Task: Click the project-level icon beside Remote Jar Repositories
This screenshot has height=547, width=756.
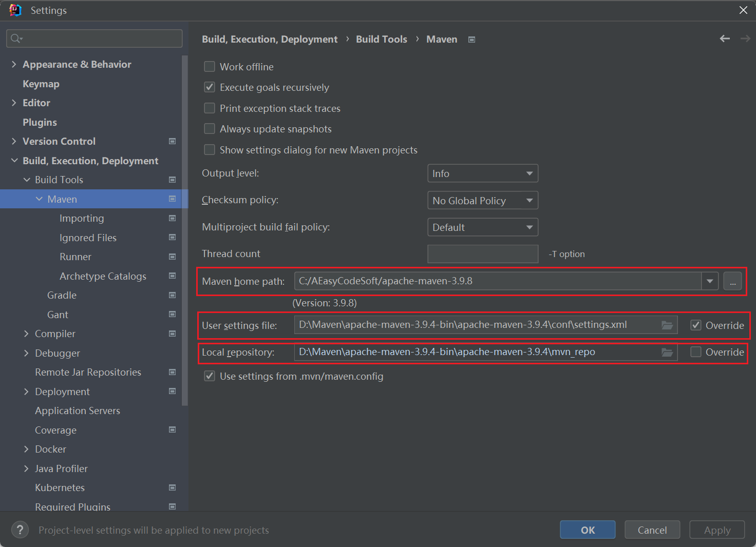Action: [x=173, y=372]
